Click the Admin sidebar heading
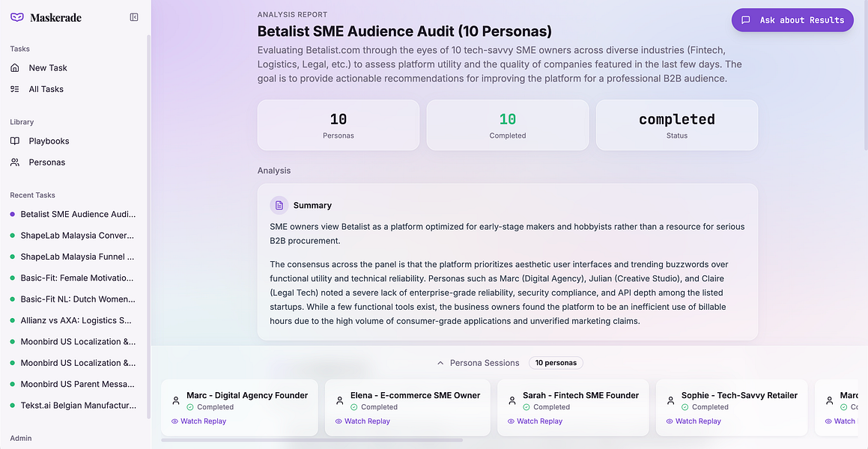Image resolution: width=868 pixels, height=449 pixels. pyautogui.click(x=21, y=438)
